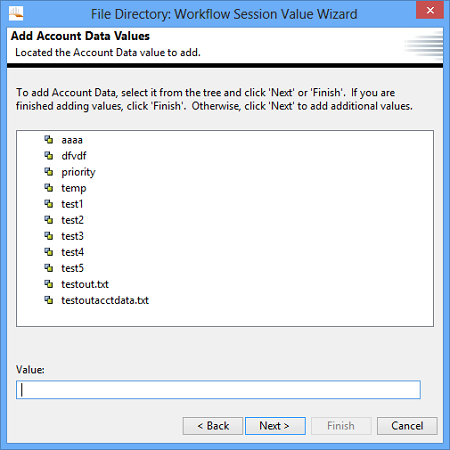The width and height of the screenshot is (450, 450).
Task: Select test2 in the tree
Action: [x=72, y=220]
